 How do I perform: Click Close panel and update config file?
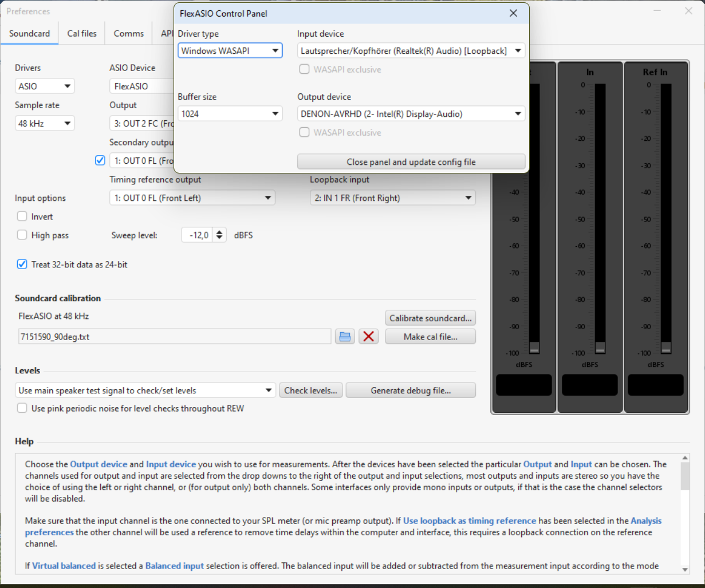point(411,162)
